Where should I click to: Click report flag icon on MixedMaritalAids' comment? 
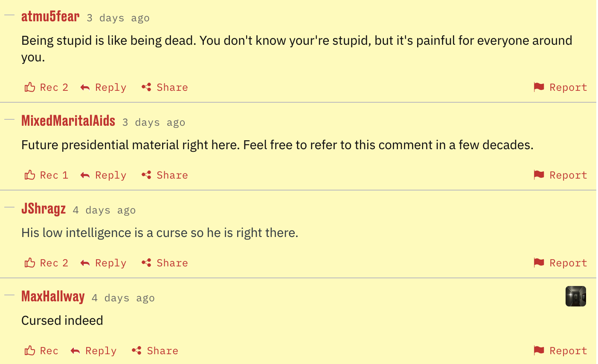539,175
